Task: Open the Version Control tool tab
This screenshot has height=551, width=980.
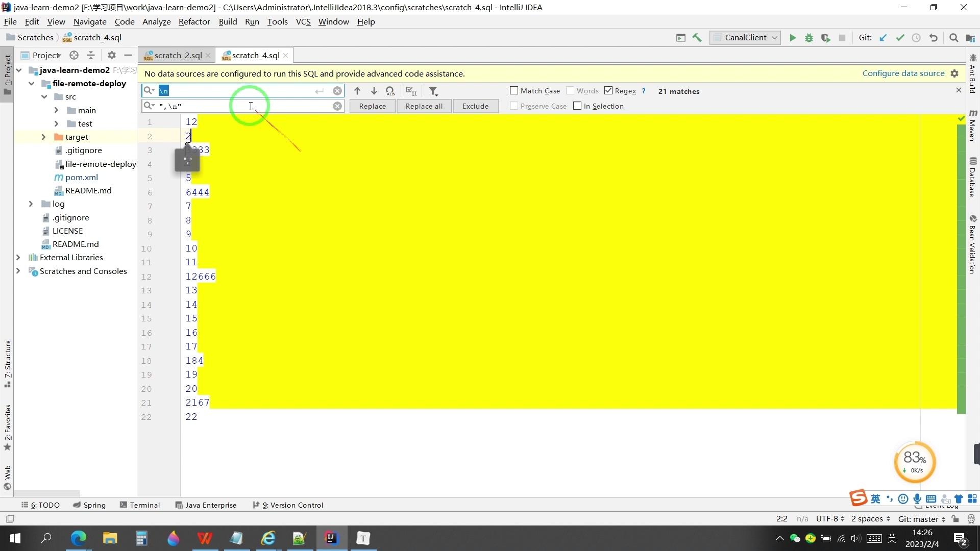Action: tap(288, 505)
